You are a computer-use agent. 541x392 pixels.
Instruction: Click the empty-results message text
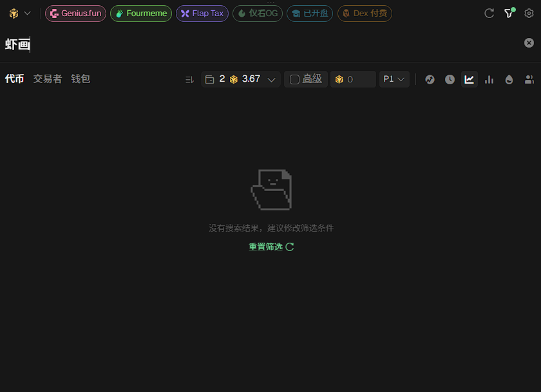[271, 228]
